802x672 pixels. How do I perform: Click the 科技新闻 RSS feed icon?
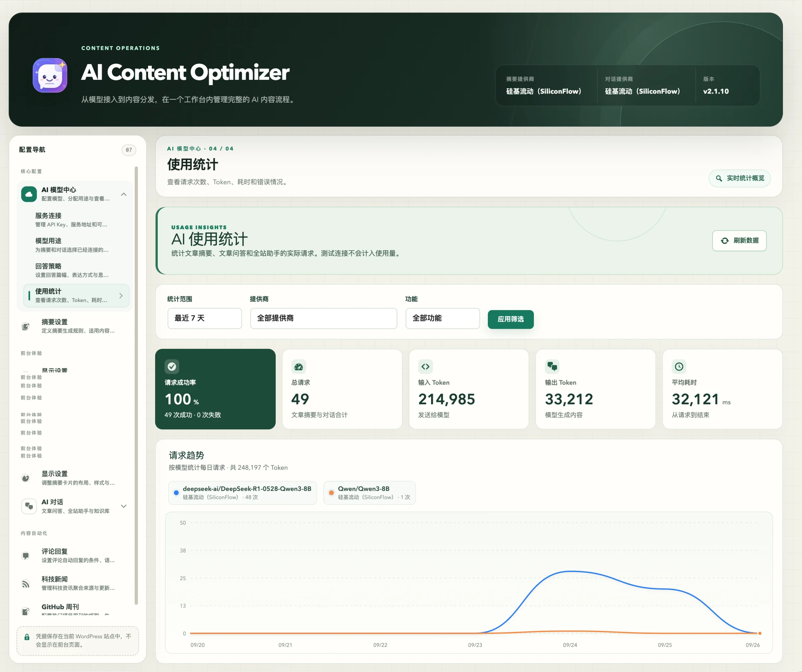click(x=26, y=584)
